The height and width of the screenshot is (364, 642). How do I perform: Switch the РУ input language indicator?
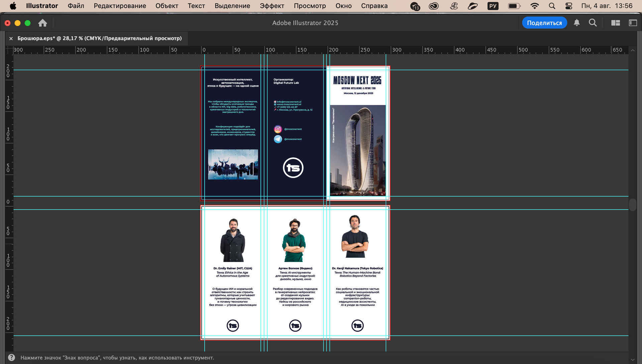point(493,6)
